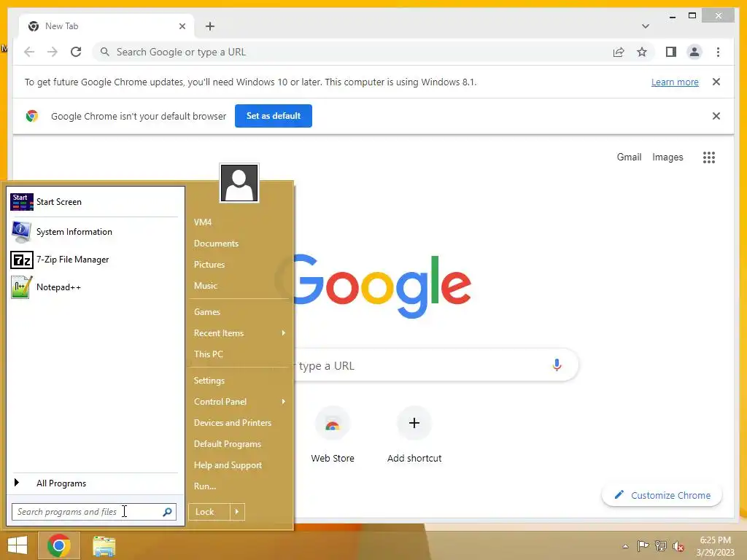Open the tab search chevron
The width and height of the screenshot is (747, 560).
click(646, 26)
